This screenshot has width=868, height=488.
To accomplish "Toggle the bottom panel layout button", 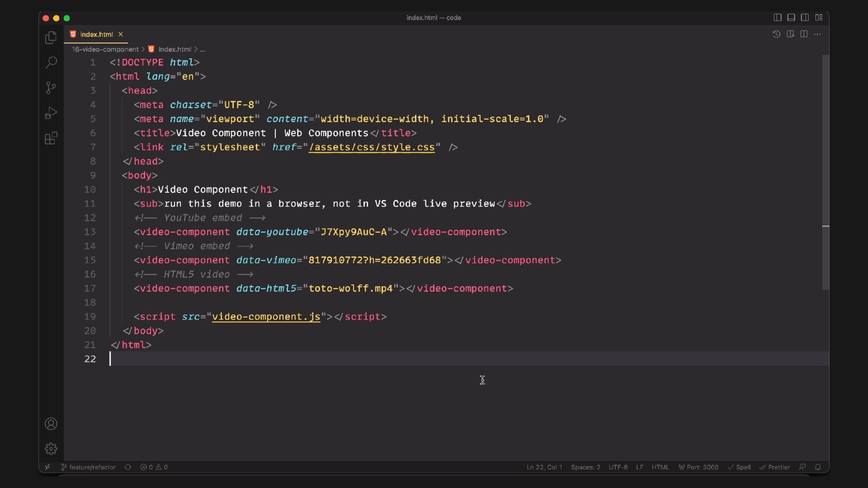I will tap(791, 18).
